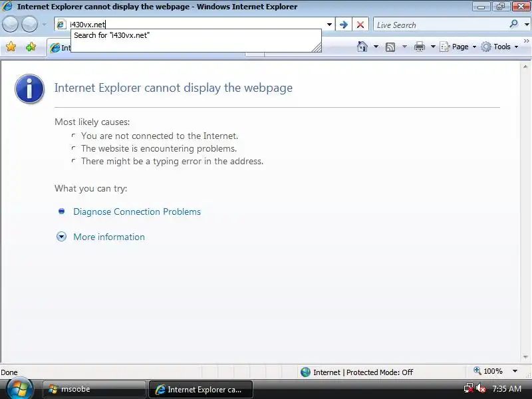
Task: Click Diagnose Connection Problems link
Action: (137, 211)
